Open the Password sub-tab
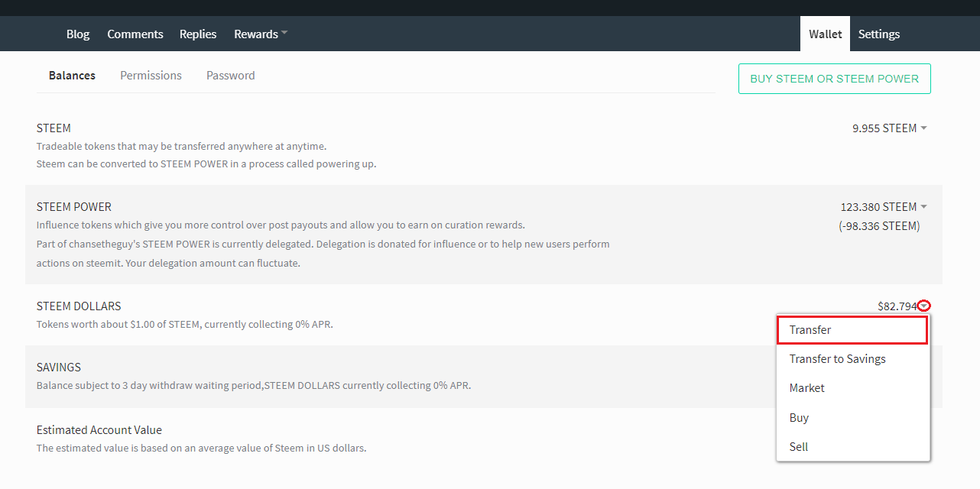Viewport: 980px width, 489px height. pos(231,75)
